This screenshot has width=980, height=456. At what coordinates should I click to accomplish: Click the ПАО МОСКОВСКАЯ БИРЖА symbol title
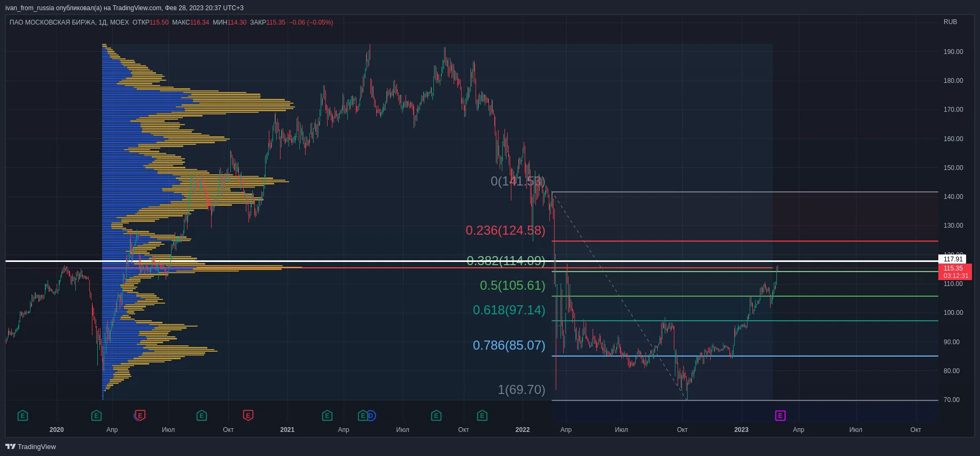pyautogui.click(x=52, y=22)
